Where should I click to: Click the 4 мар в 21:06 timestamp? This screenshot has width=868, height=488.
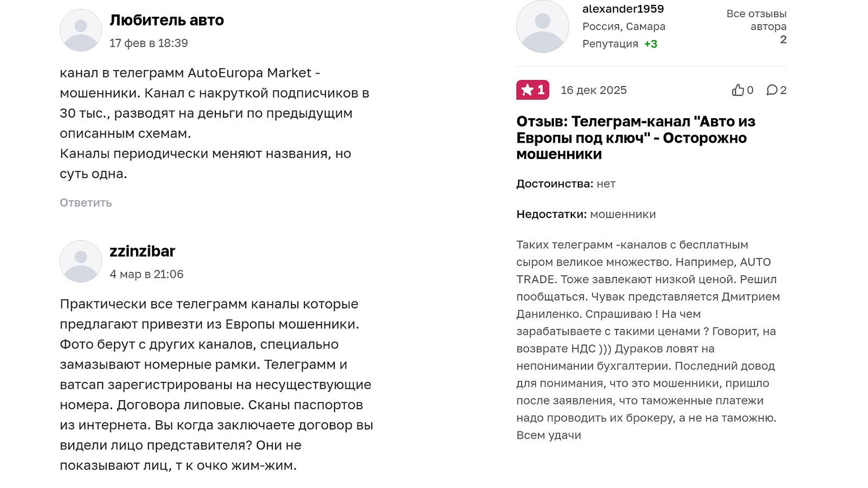[146, 274]
